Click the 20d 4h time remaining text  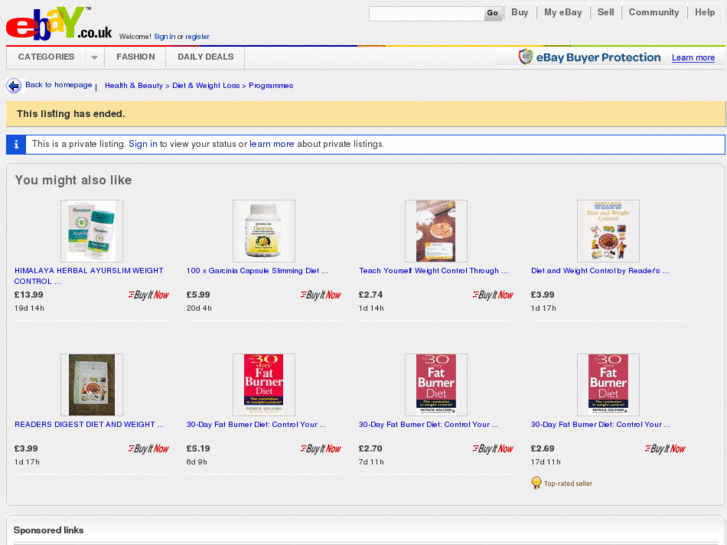(199, 308)
